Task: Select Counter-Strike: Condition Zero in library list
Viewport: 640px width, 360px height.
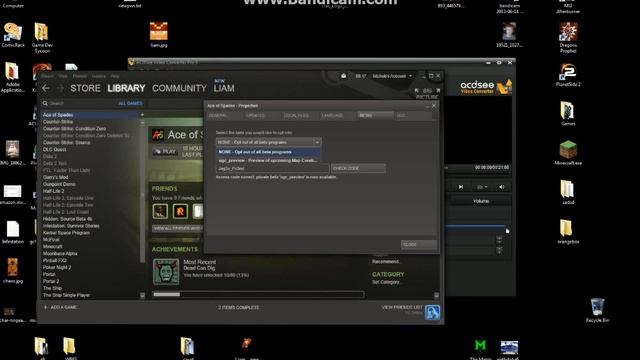Action: [x=74, y=129]
